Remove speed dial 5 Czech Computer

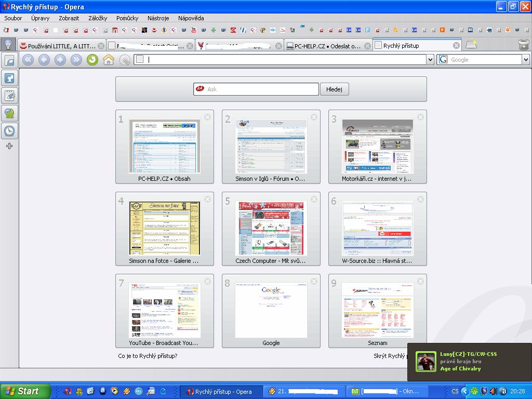pyautogui.click(x=314, y=199)
